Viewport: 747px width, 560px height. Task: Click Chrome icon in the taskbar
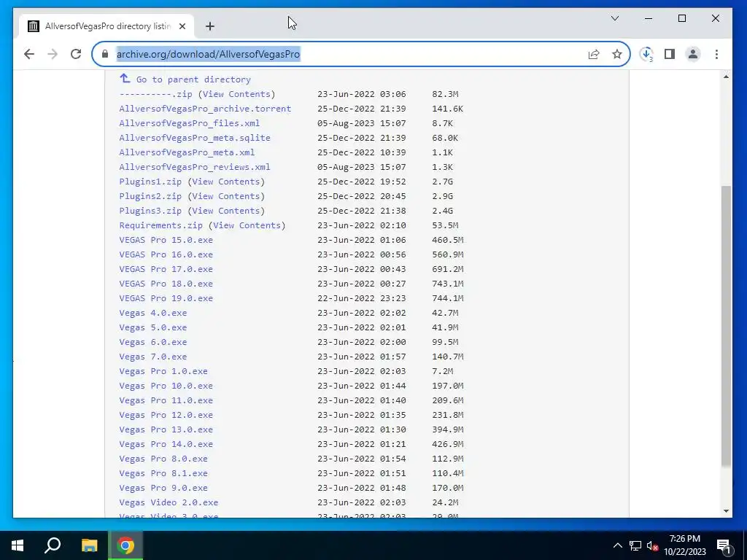[125, 545]
